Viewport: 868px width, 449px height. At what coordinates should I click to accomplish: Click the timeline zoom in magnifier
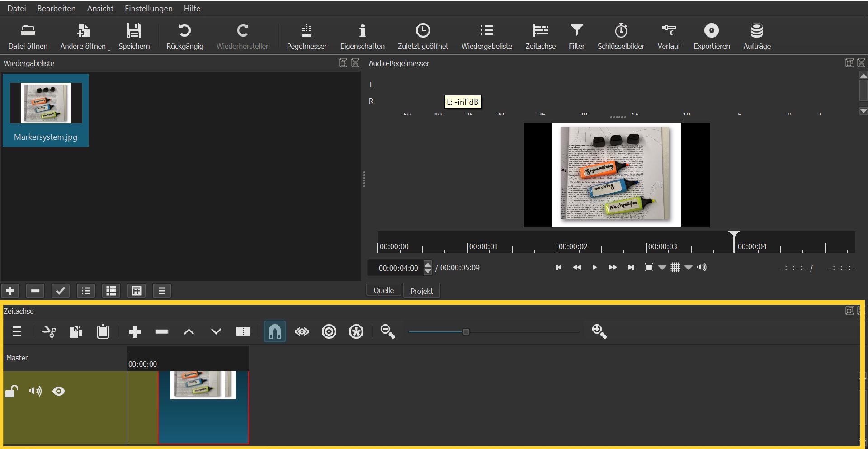599,332
